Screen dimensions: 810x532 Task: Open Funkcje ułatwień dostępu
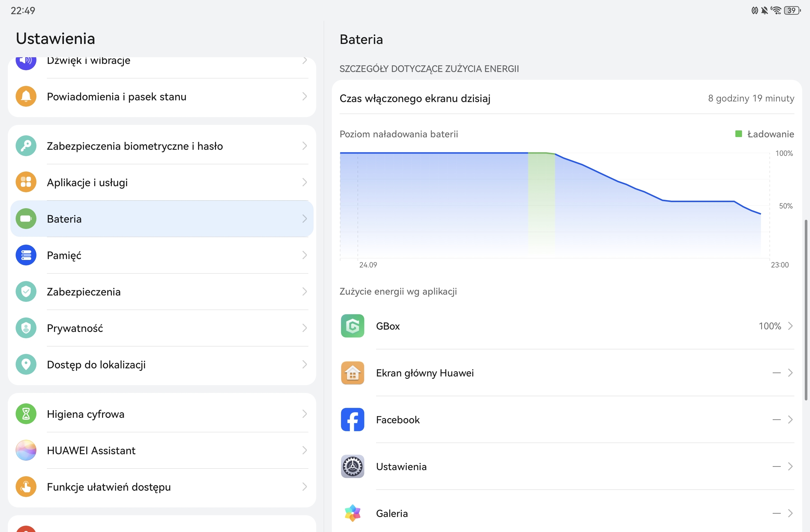162,487
